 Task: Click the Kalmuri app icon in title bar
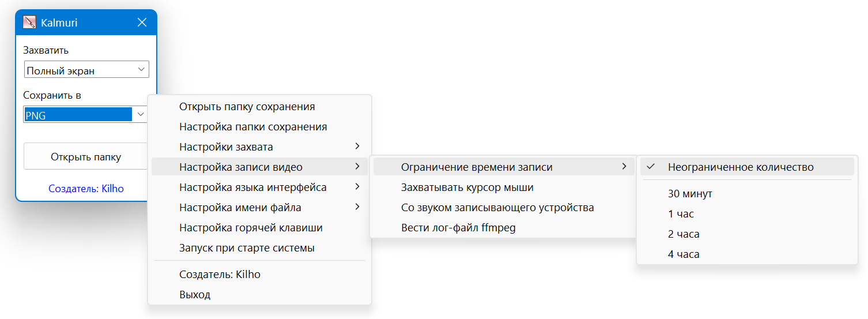point(29,22)
